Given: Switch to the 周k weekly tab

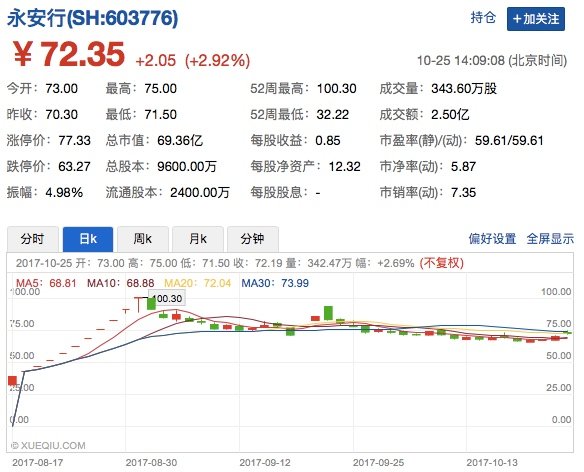Looking at the screenshot, I should click(x=143, y=239).
